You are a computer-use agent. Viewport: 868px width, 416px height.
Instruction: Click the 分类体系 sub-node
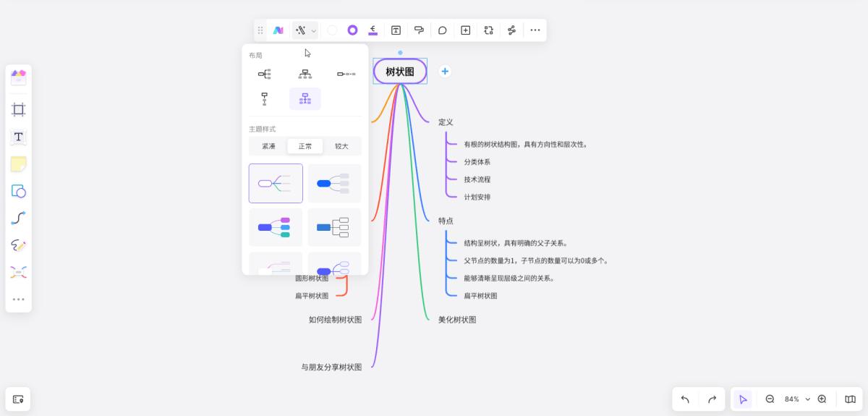coord(477,162)
